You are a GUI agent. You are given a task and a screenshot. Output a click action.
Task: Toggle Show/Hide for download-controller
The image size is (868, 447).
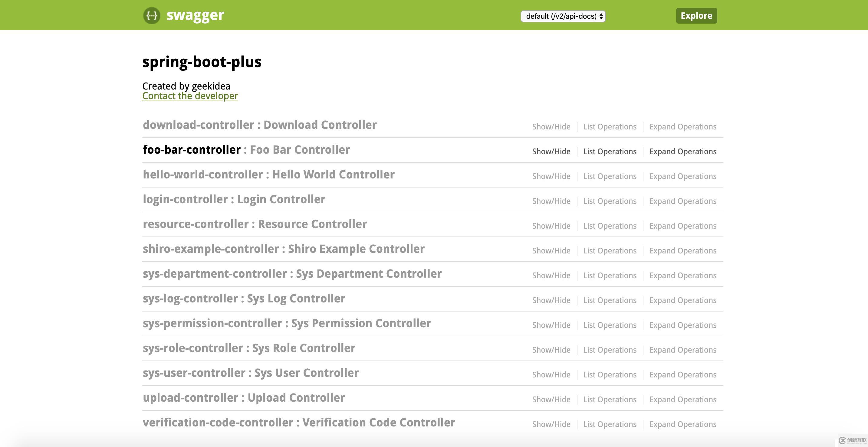coord(551,127)
